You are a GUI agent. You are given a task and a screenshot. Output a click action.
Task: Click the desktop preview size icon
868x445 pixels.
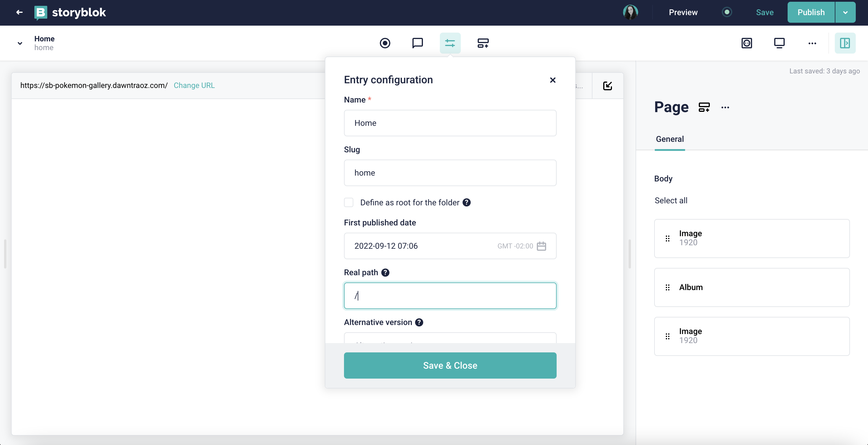click(779, 43)
